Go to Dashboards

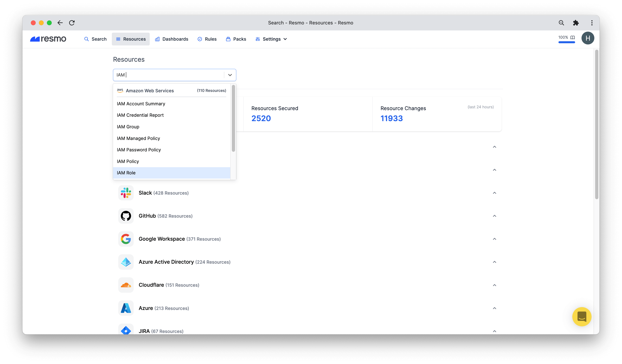(x=172, y=39)
